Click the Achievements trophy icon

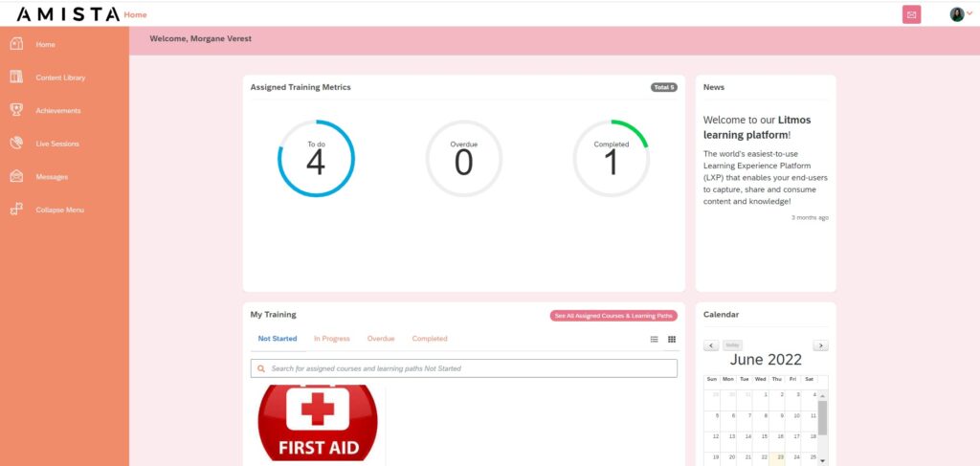[16, 110]
